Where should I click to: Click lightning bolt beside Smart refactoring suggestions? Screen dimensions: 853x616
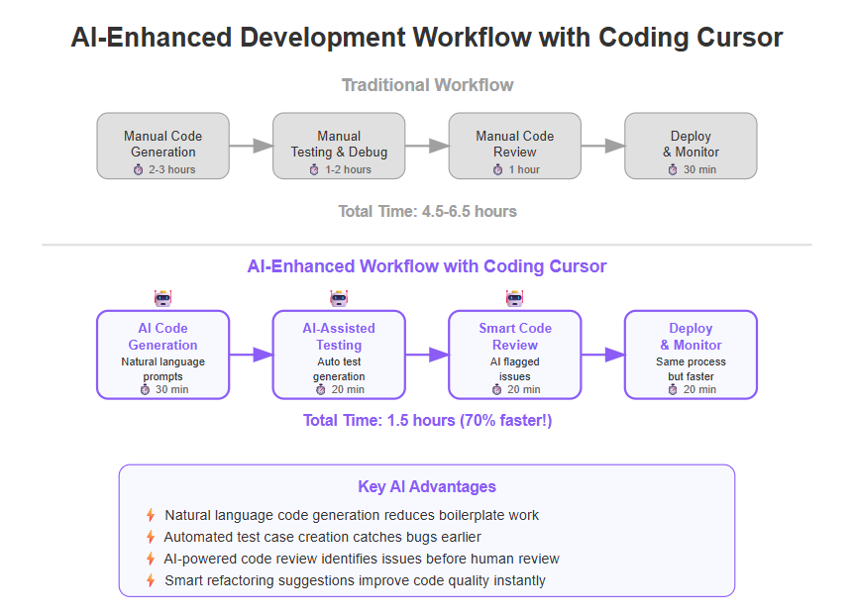[x=151, y=580]
